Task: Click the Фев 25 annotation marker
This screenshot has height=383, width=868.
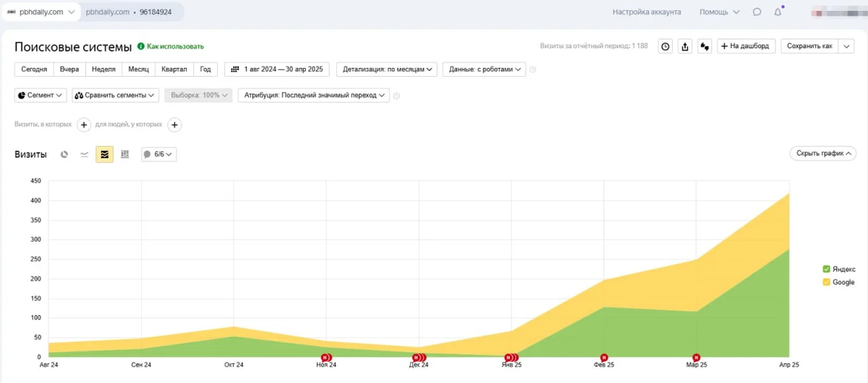Action: pyautogui.click(x=604, y=357)
